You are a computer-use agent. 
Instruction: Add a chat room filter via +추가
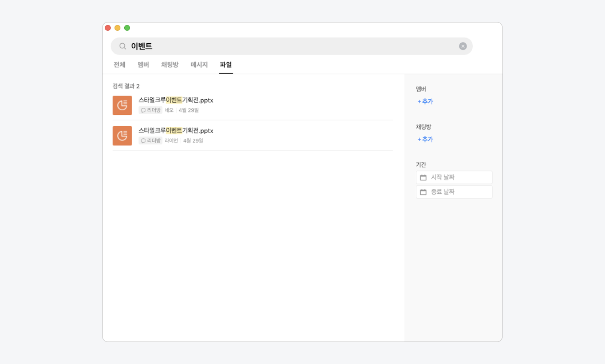(x=425, y=139)
